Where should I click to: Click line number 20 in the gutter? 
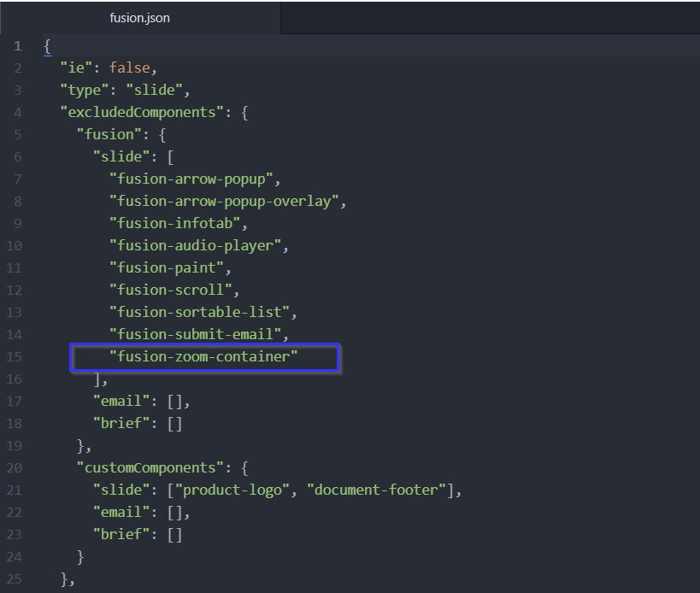coord(15,467)
